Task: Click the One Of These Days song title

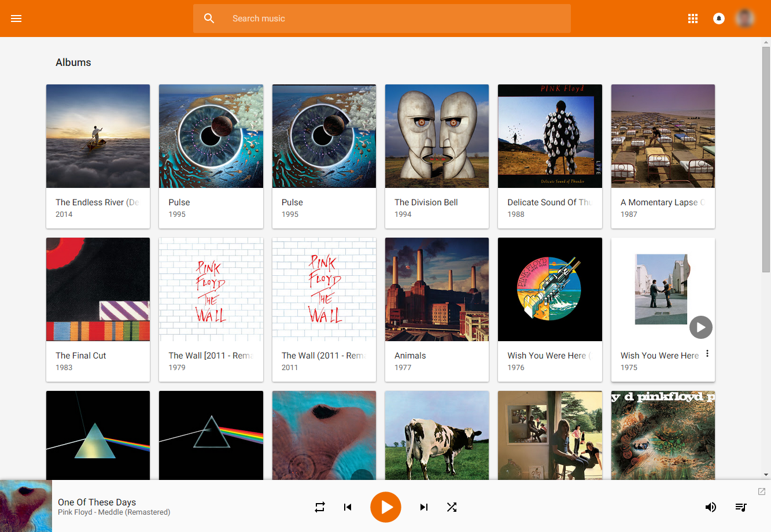Action: [97, 502]
